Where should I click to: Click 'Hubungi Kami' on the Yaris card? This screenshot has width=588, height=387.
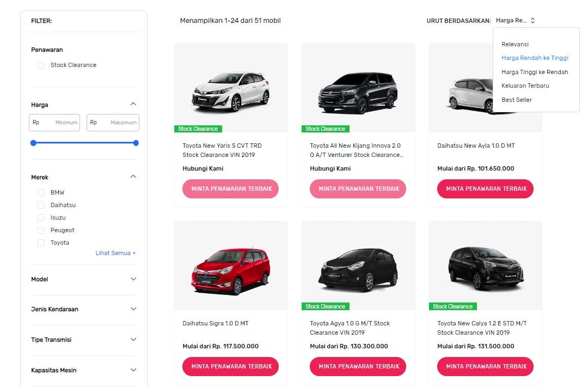tap(203, 168)
